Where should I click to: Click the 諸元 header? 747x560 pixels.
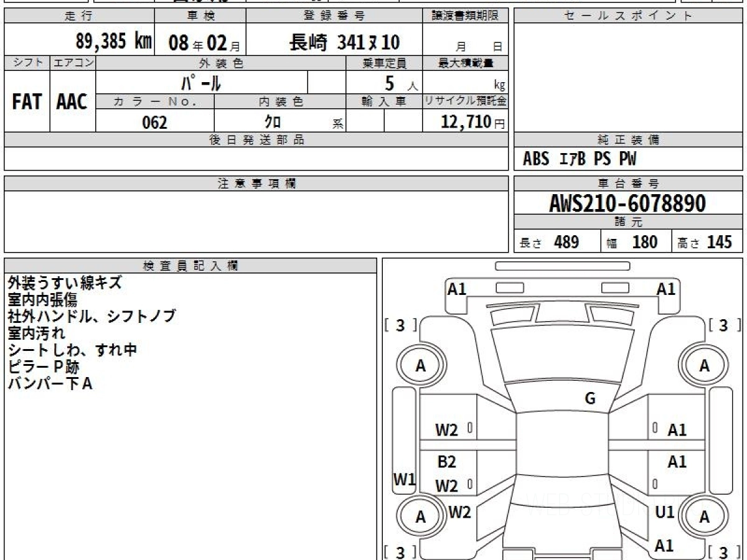click(x=628, y=222)
